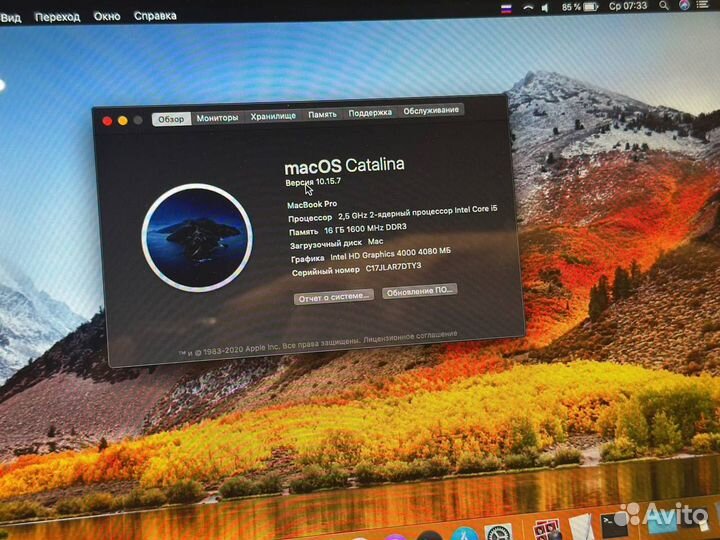Click the graphics text Intel HD Graphics 4000
Image resolution: width=720 pixels, height=540 pixels.
click(390, 254)
